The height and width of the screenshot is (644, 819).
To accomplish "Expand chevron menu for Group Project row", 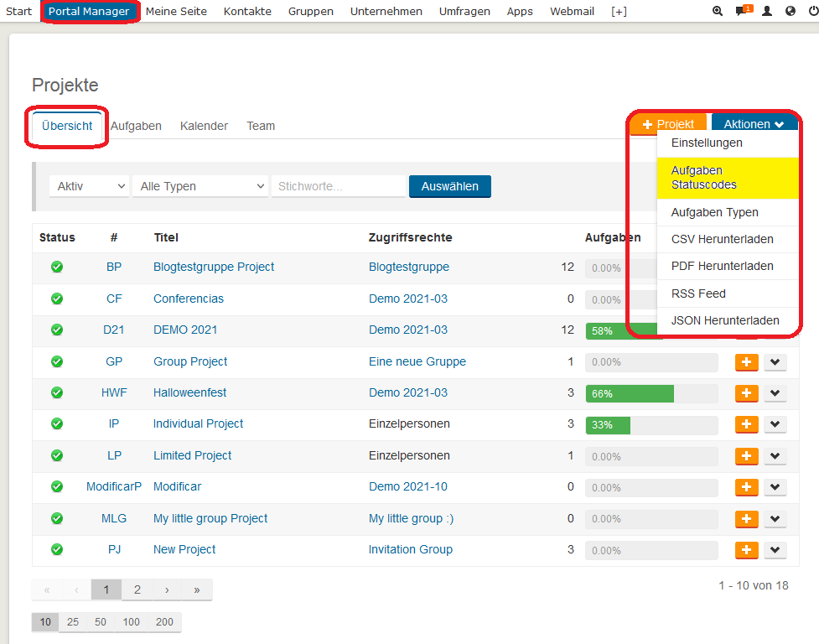I will [x=775, y=362].
